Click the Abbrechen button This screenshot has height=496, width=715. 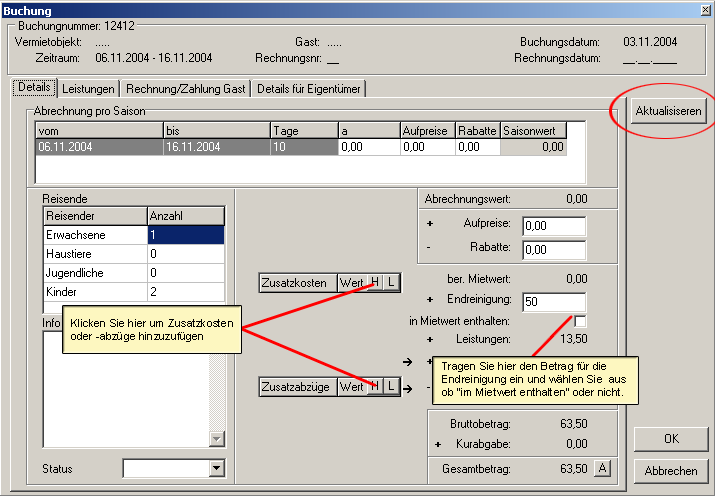[x=671, y=471]
